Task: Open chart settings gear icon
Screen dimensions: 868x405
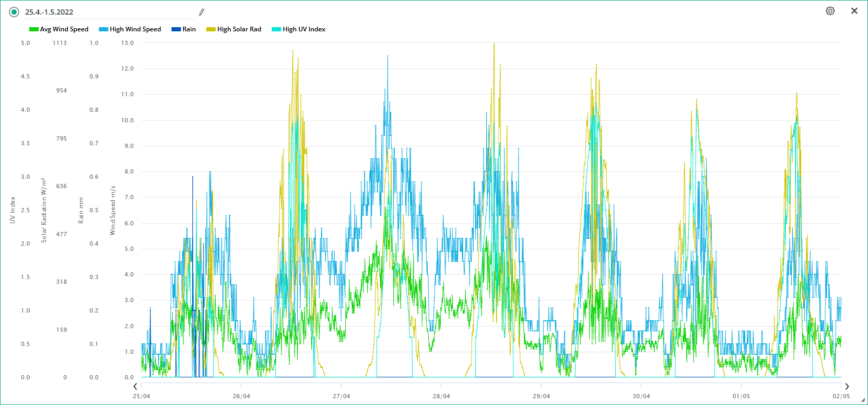Action: pos(830,11)
